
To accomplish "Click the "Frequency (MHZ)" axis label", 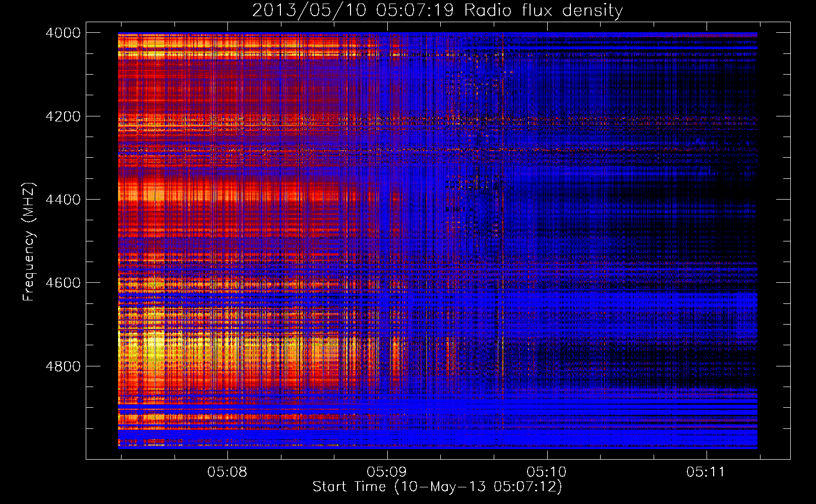I will pyautogui.click(x=29, y=241).
